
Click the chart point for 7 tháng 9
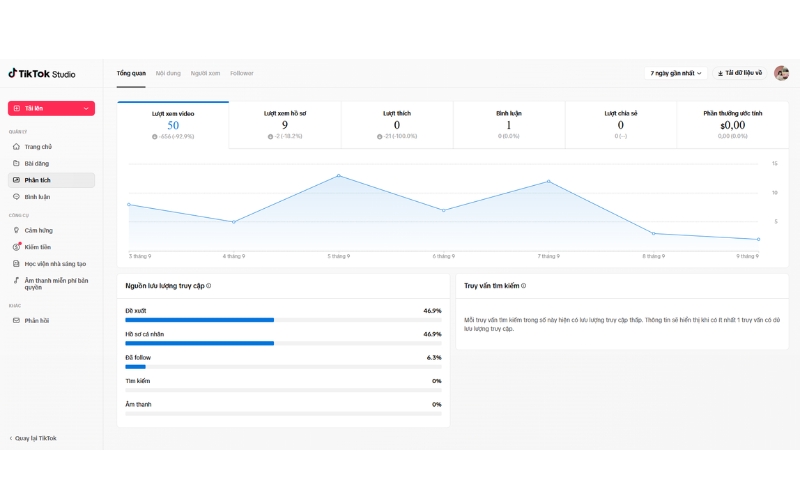point(548,181)
